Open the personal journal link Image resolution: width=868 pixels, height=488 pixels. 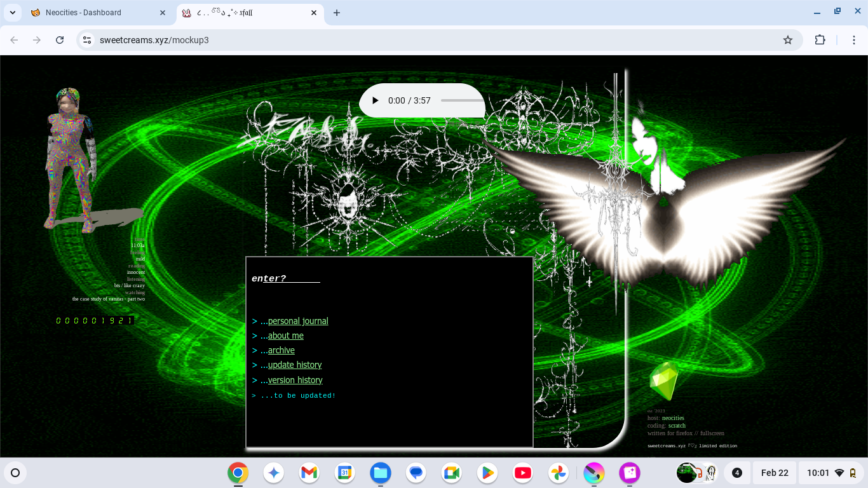click(x=297, y=321)
